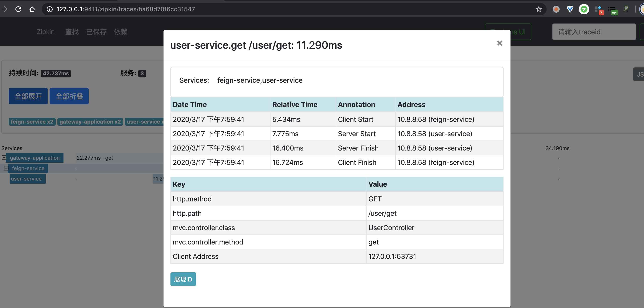This screenshot has width=644, height=308.
Task: Click the browser reload icon
Action: coord(18,9)
